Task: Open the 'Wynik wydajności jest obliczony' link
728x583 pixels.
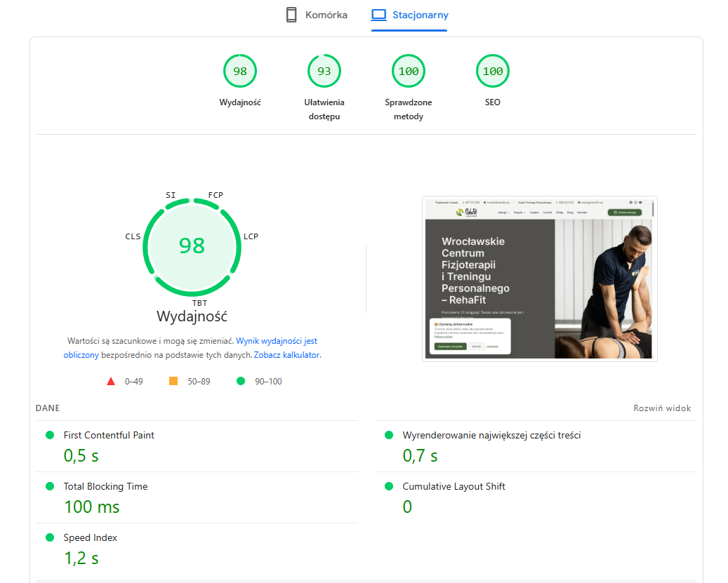Action: point(277,341)
